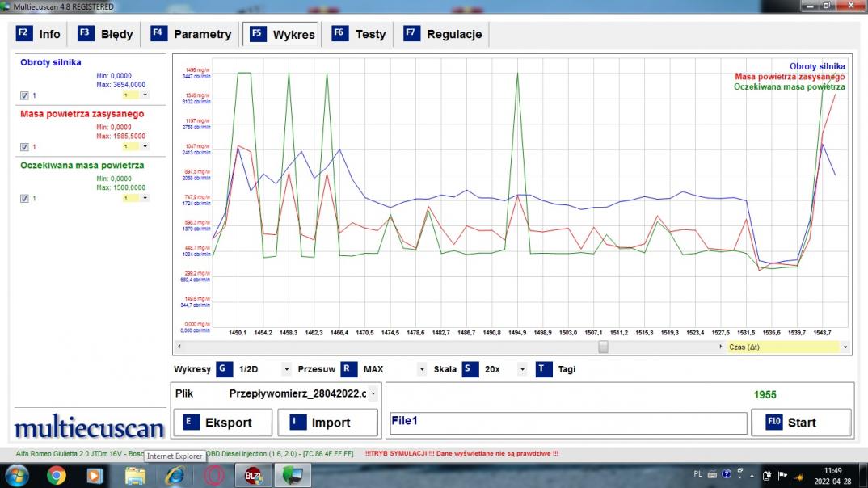868x488 pixels.
Task: Toggle the Masa powietrza zasysanego checkbox
Action: [x=24, y=147]
